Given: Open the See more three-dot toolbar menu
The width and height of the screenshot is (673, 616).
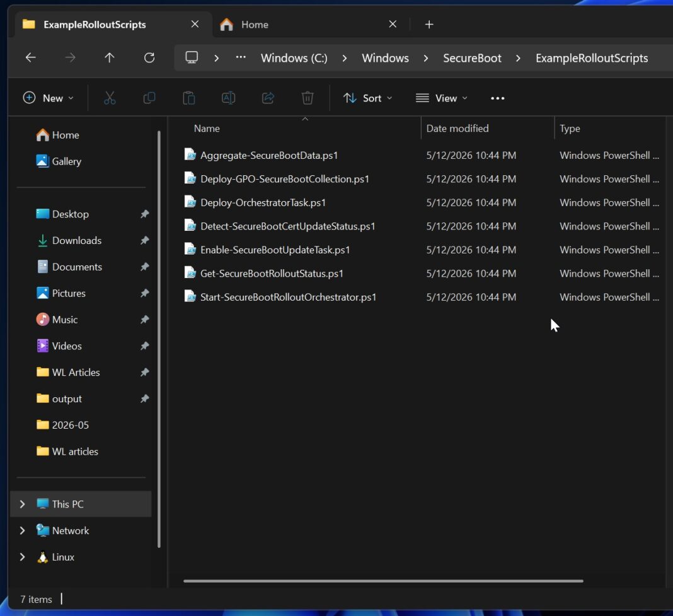Looking at the screenshot, I should [x=497, y=98].
